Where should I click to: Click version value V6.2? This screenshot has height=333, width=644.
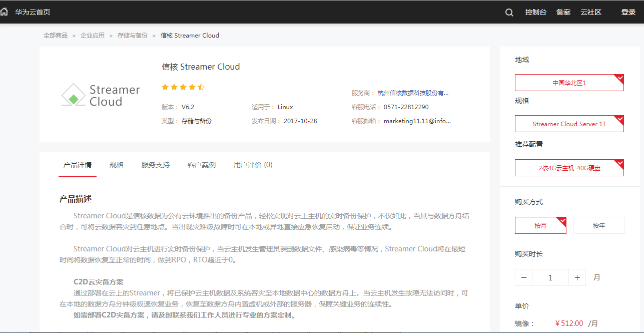click(x=188, y=107)
